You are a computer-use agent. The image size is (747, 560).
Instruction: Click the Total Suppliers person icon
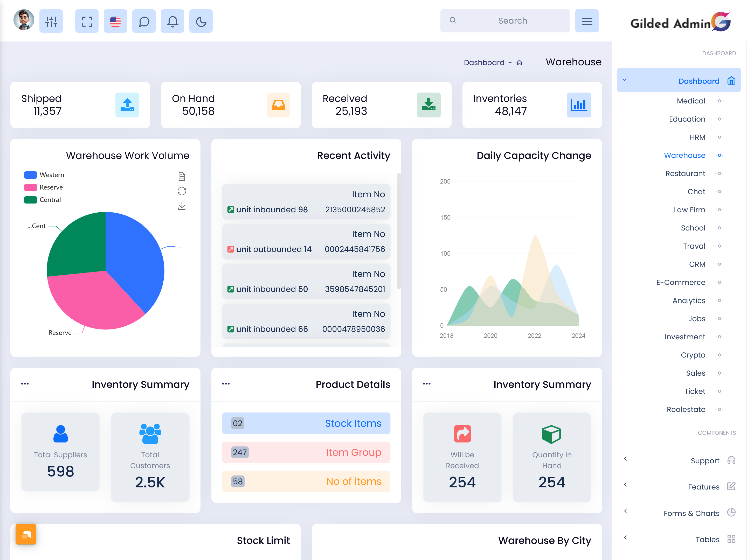pyautogui.click(x=61, y=434)
